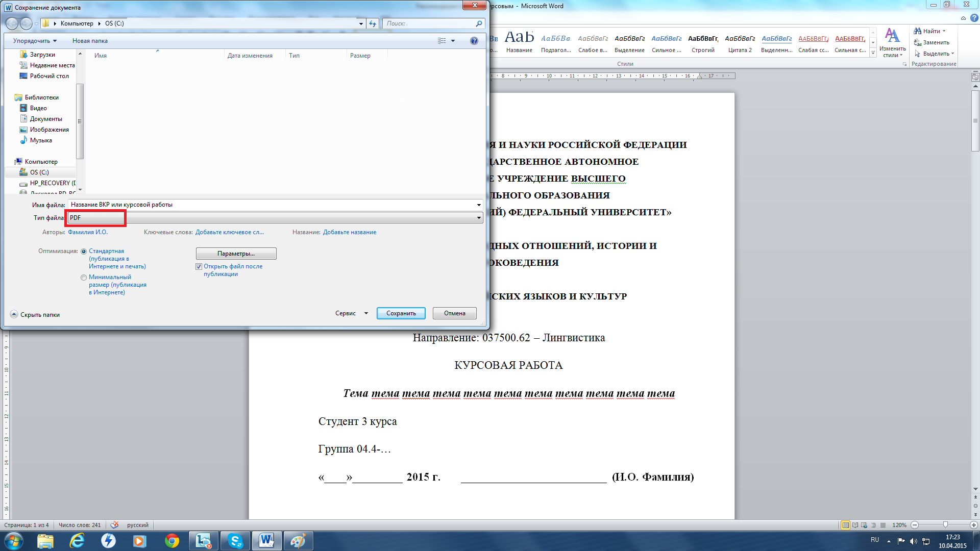The width and height of the screenshot is (980, 551).
Task: Click the network tray icon
Action: (926, 541)
